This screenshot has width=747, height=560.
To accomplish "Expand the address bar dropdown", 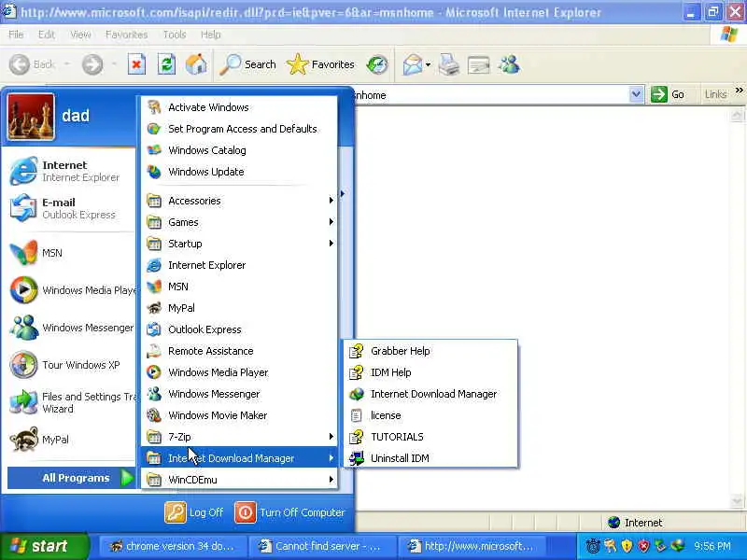I will (x=636, y=94).
